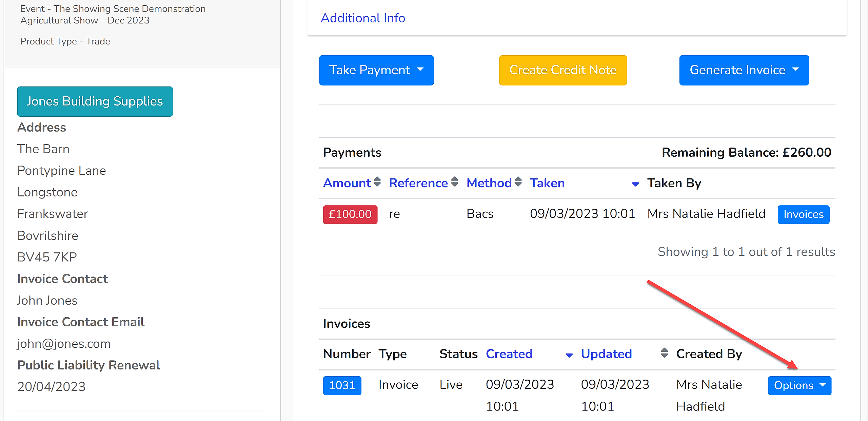Select the Live status cell

tap(451, 385)
